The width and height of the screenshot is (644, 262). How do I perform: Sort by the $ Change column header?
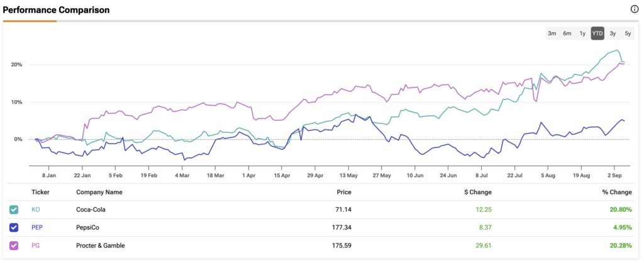pyautogui.click(x=477, y=192)
